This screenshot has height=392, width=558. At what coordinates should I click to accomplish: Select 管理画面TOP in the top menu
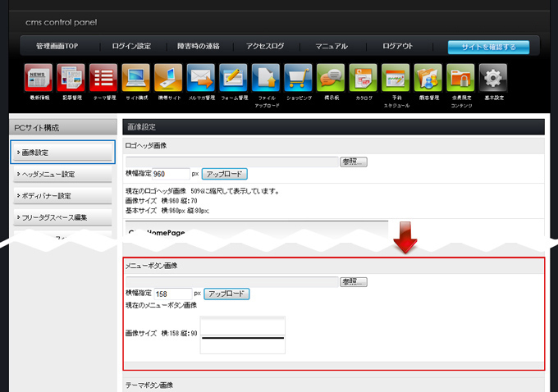(x=60, y=47)
